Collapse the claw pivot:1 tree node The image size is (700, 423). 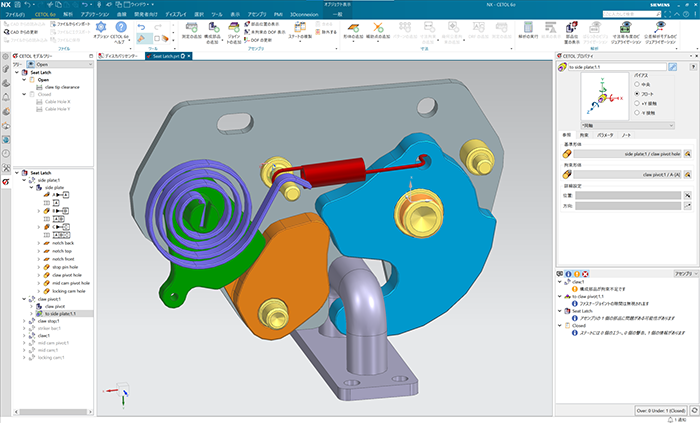pyautogui.click(x=24, y=299)
